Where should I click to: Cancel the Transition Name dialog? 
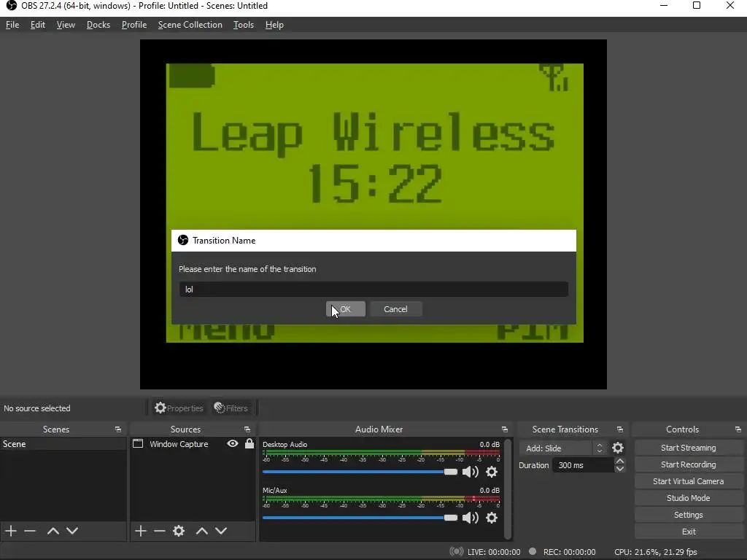click(395, 309)
